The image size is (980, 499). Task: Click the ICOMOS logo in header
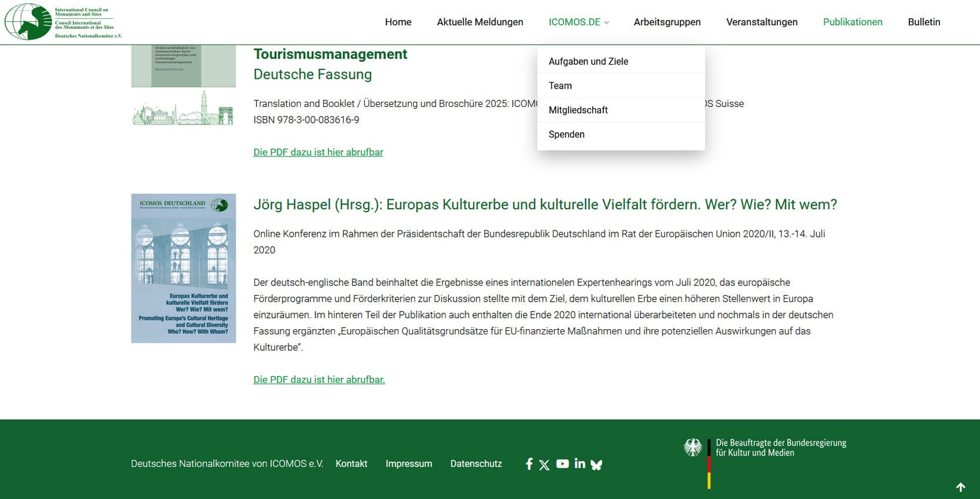point(63,22)
